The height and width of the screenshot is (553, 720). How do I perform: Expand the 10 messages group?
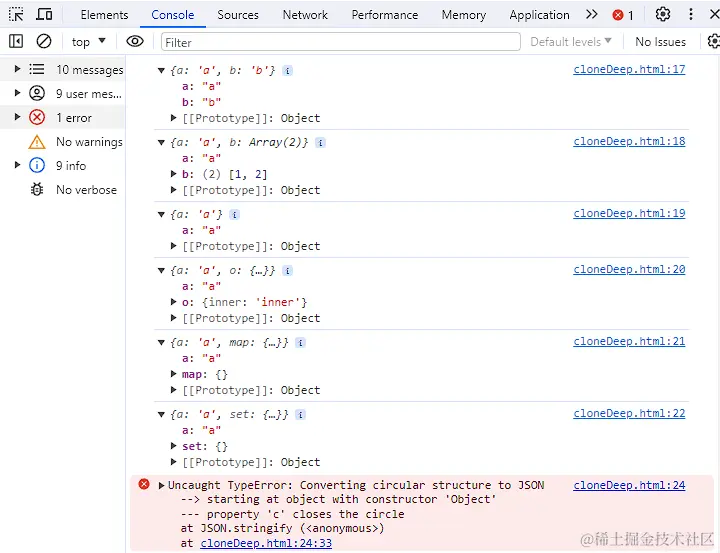click(17, 69)
